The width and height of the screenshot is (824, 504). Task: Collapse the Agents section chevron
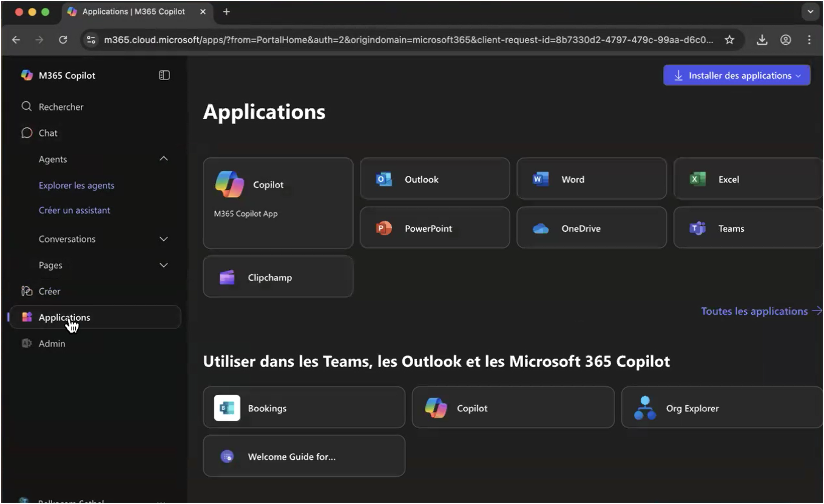click(163, 159)
